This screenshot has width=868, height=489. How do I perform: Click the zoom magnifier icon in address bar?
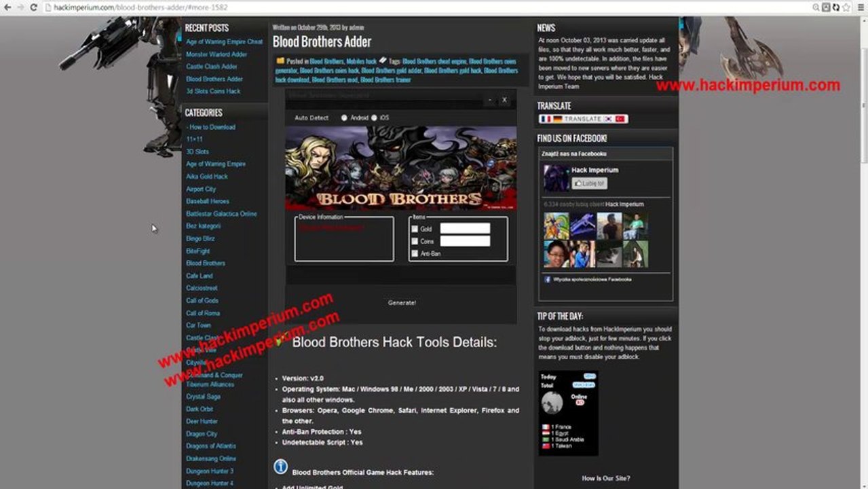coord(816,7)
